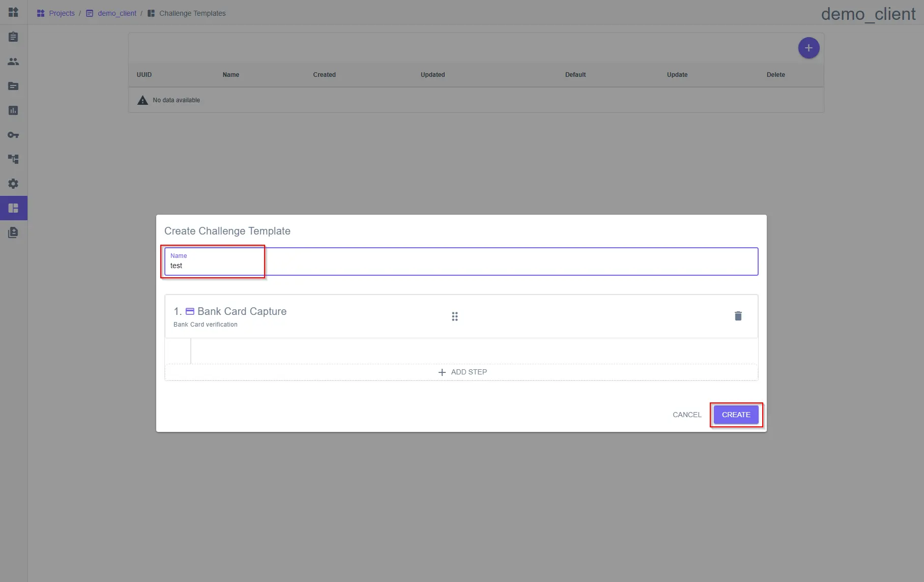Click the dashboard icon at sidebar top
The height and width of the screenshot is (582, 924).
click(x=13, y=12)
